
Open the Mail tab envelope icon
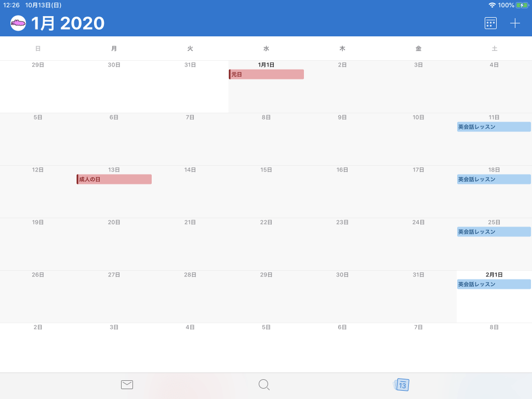(127, 384)
